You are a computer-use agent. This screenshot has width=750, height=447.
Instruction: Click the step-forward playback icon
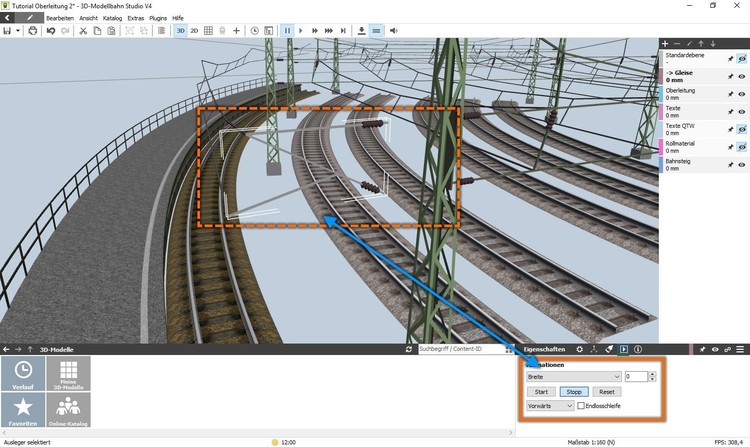click(x=343, y=31)
